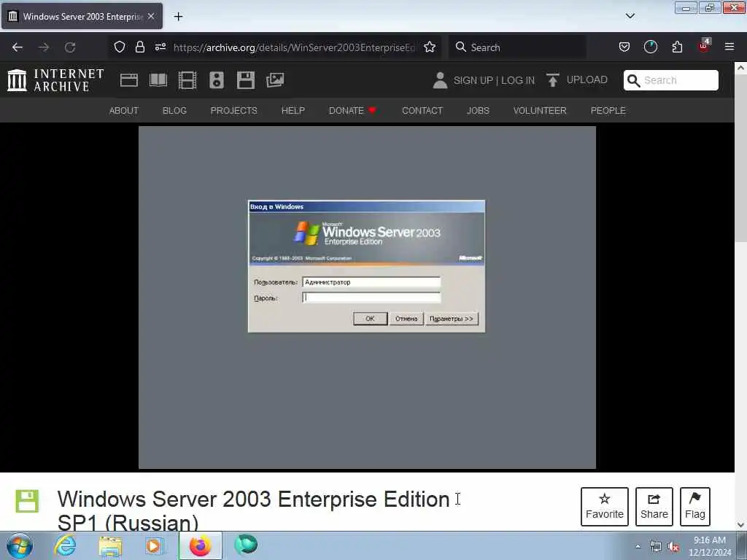Screen dimensions: 747x560
Task: Click the page scrollbar up arrow
Action: coord(740,68)
